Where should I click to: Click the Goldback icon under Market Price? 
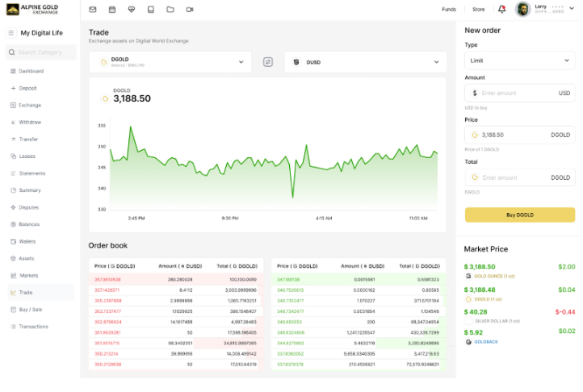(468, 342)
